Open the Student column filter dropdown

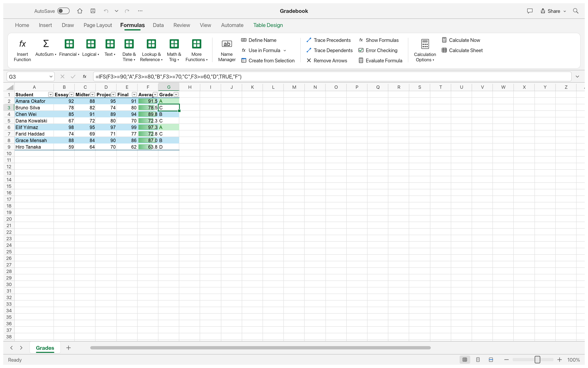(x=50, y=94)
